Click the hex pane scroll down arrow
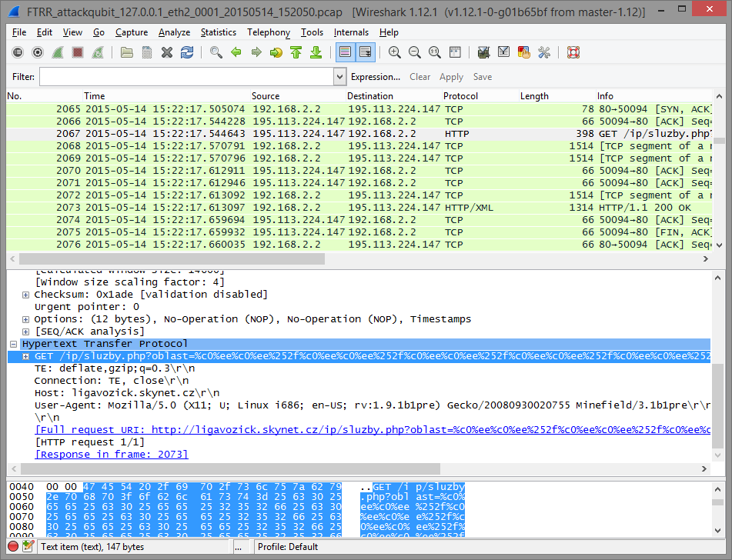 (x=718, y=530)
